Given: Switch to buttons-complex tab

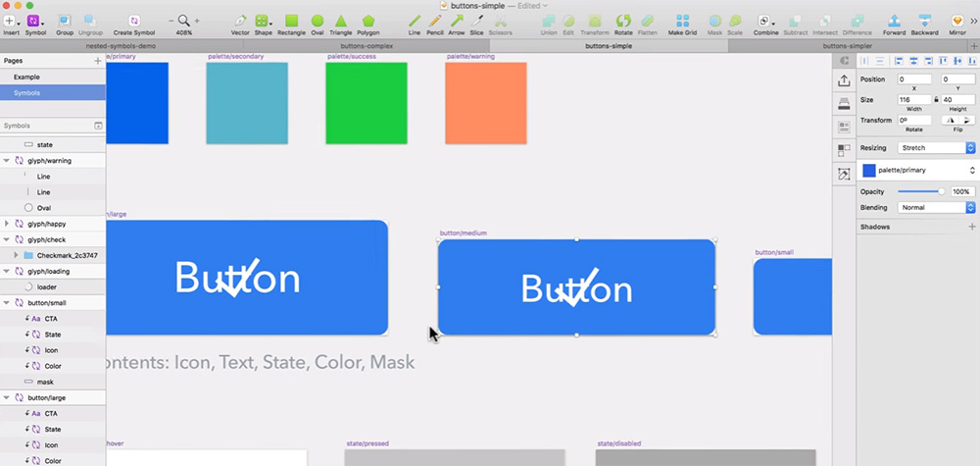Looking at the screenshot, I should (x=367, y=46).
